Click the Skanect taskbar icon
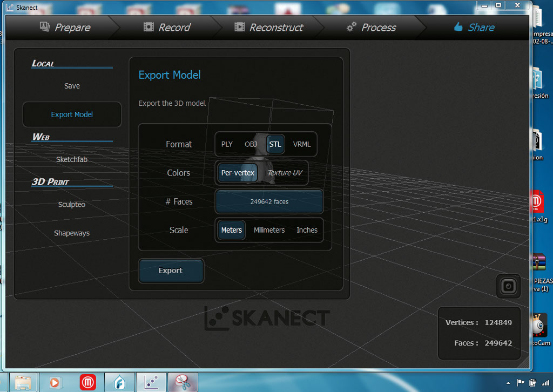 pyautogui.click(x=151, y=382)
